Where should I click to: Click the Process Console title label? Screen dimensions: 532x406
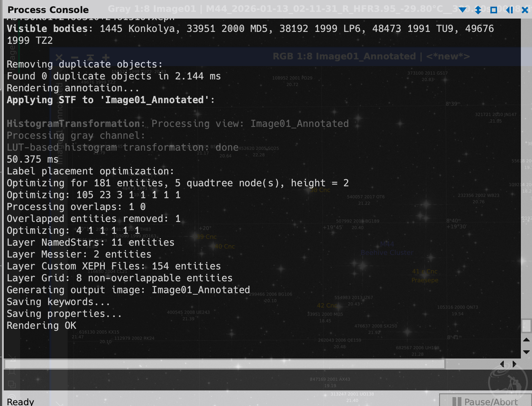coord(48,10)
